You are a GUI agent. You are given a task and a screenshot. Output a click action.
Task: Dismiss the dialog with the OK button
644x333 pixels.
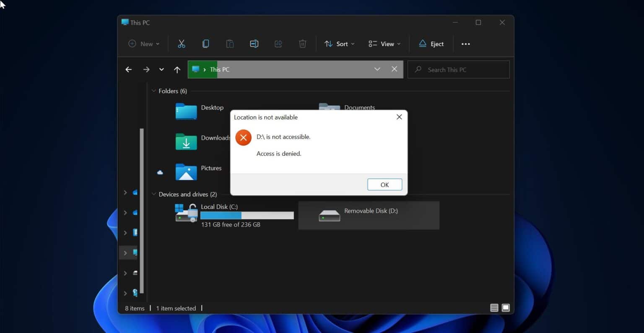click(x=384, y=184)
